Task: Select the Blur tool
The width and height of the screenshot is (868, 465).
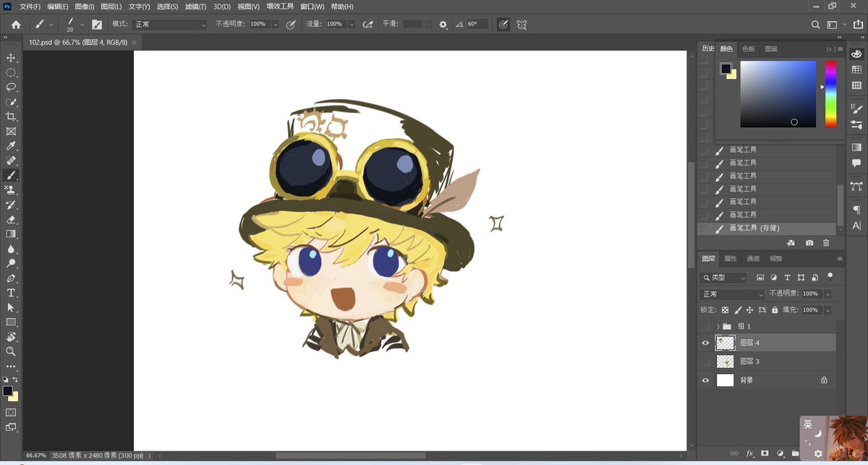Action: [x=11, y=249]
